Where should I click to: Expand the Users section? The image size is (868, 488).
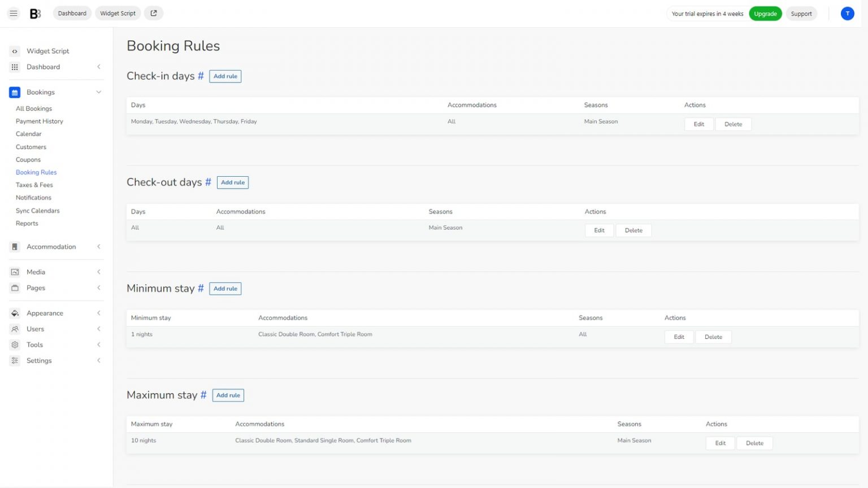(x=98, y=329)
